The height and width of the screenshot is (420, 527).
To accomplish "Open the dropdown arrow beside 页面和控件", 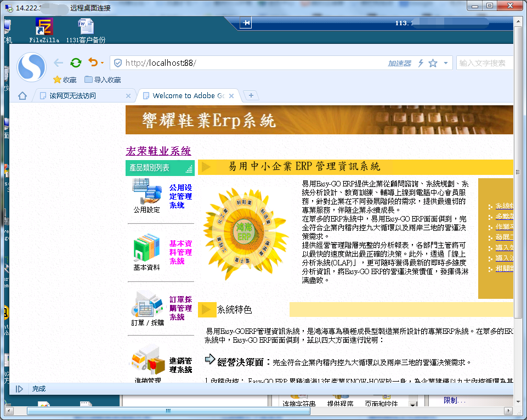I will 413,404.
